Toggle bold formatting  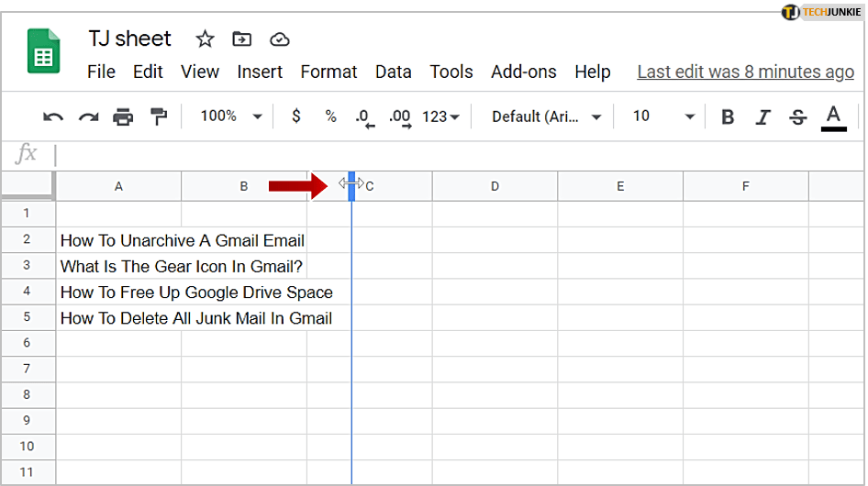coord(728,116)
